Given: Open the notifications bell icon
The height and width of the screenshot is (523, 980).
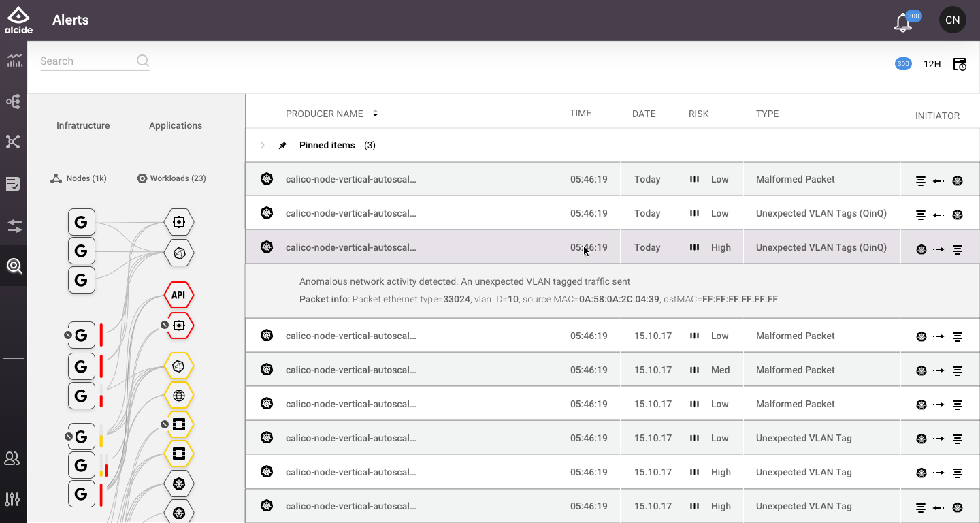Looking at the screenshot, I should pos(904,22).
